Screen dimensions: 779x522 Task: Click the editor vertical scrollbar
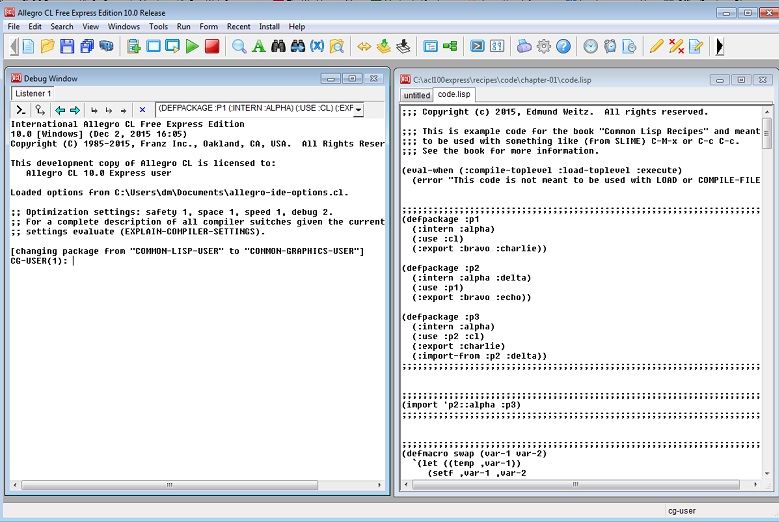click(766, 300)
